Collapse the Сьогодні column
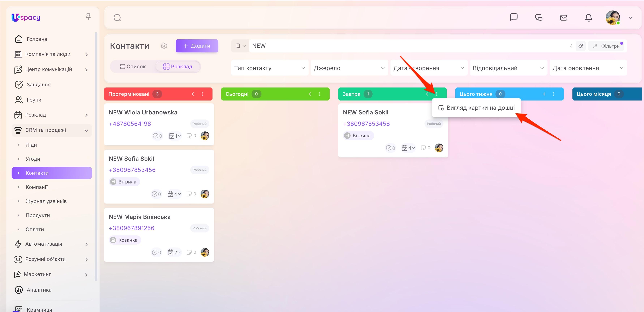 (310, 94)
